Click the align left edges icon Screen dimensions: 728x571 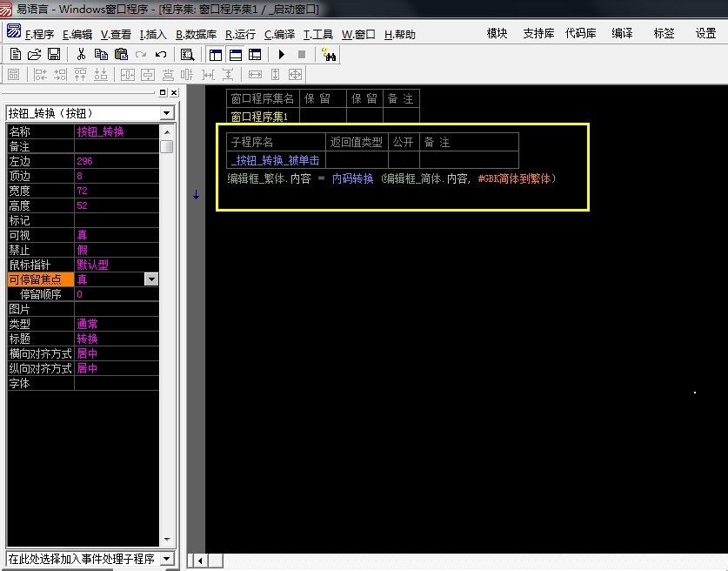click(40, 74)
